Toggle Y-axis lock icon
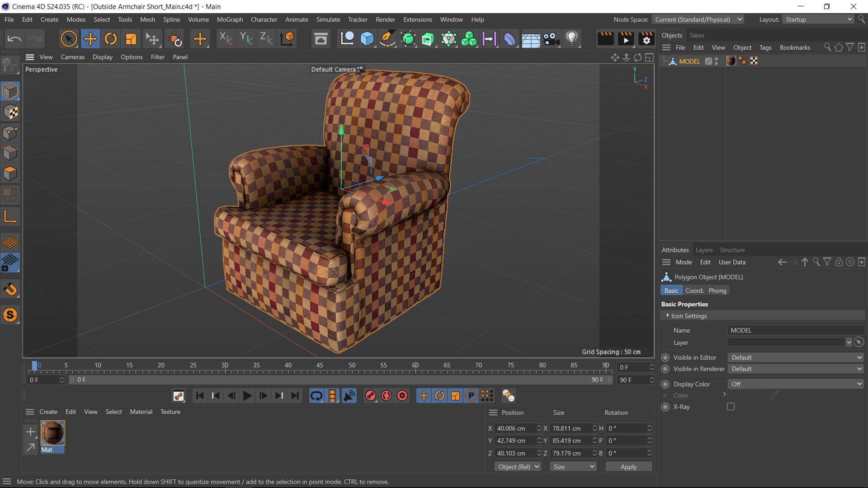The image size is (868, 488). click(246, 39)
